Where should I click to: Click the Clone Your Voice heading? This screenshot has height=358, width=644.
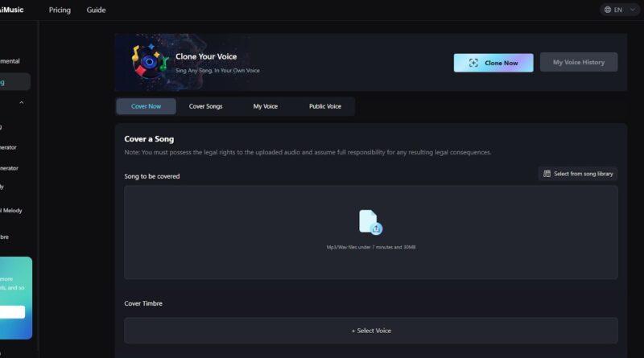pos(206,56)
